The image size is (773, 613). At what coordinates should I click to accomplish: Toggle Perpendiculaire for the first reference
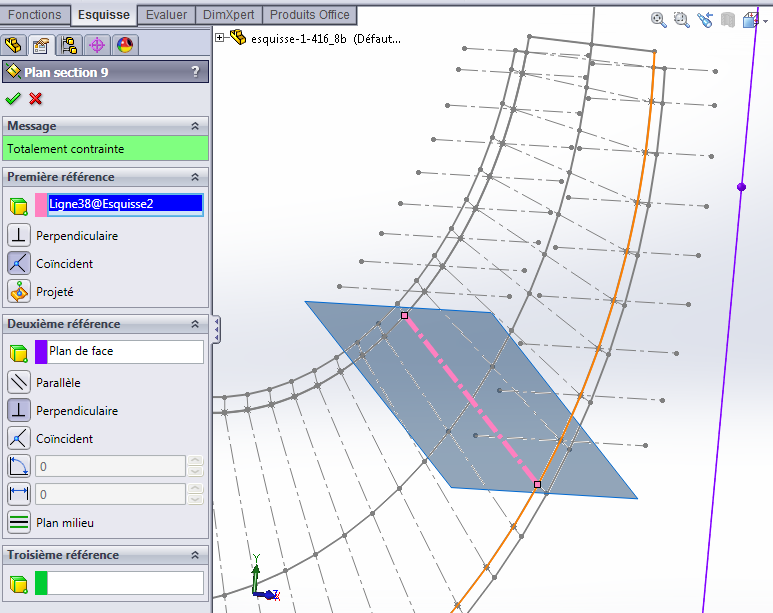coord(19,235)
